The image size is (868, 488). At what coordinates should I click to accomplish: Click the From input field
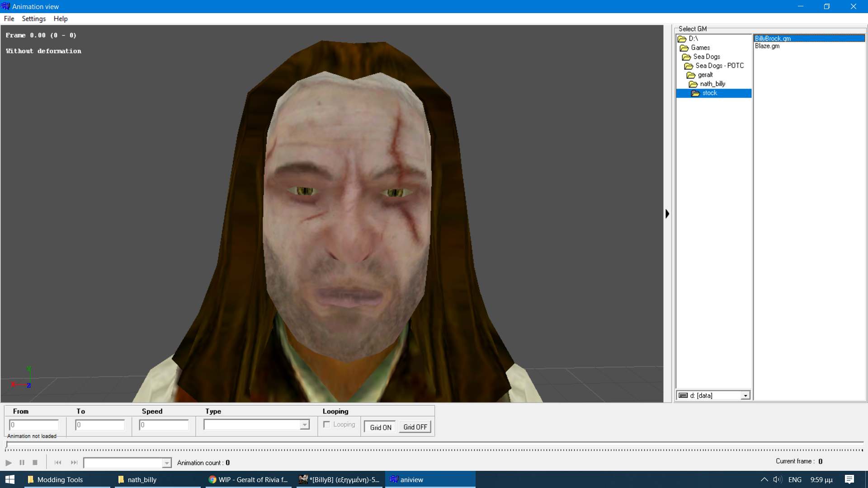(34, 425)
